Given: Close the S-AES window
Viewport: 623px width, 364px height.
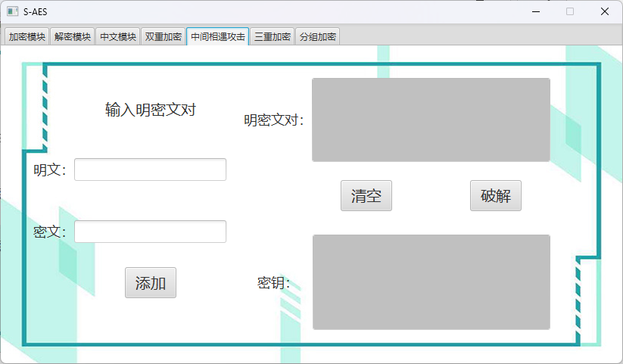Looking at the screenshot, I should [x=605, y=11].
